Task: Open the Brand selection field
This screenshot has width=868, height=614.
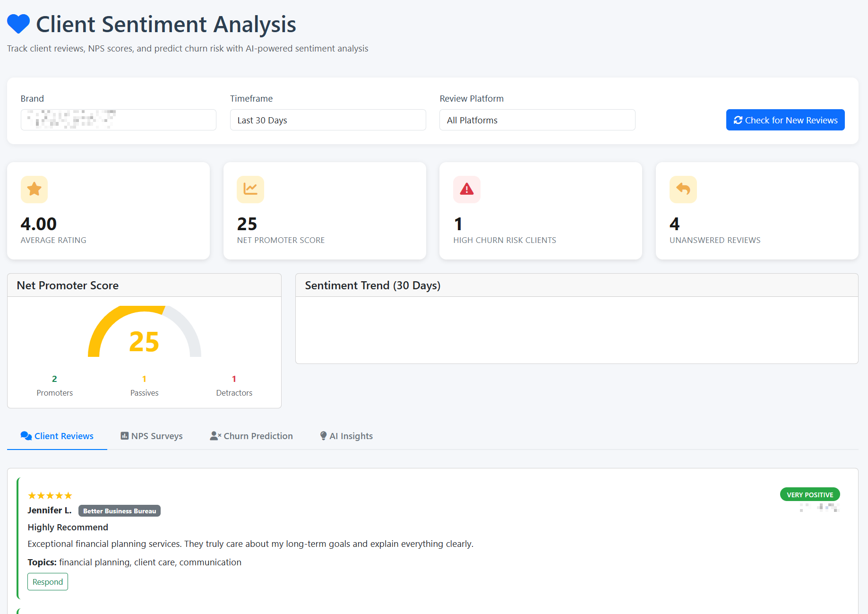Action: click(x=118, y=120)
